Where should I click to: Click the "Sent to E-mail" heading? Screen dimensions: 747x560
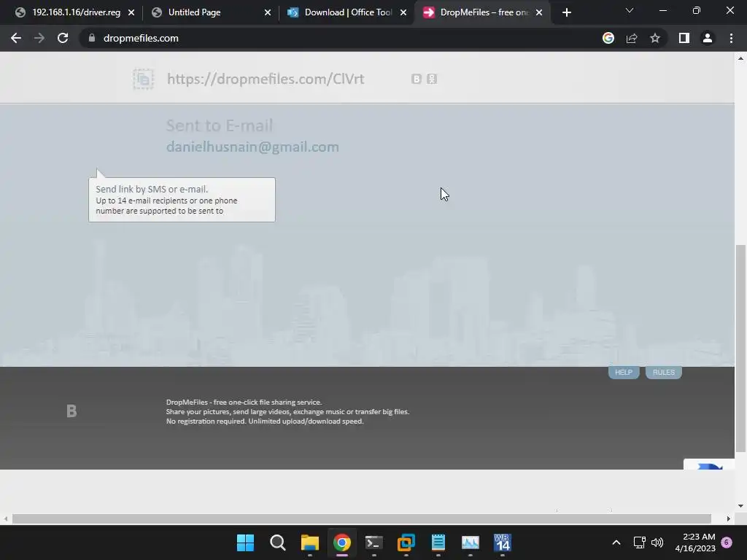220,125
